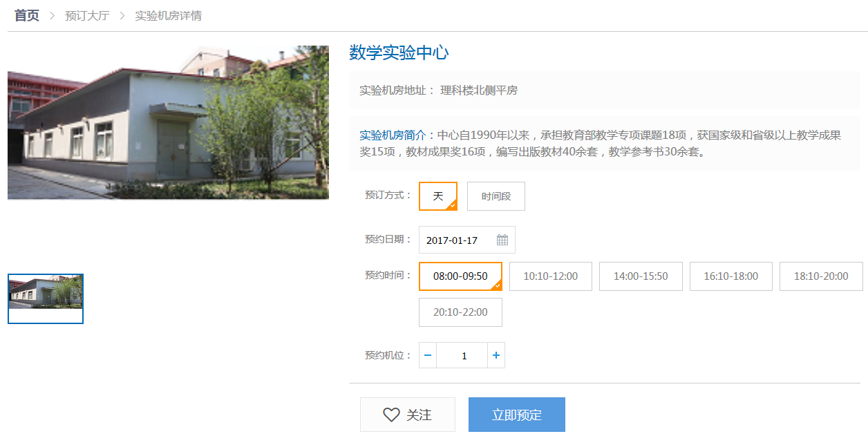
Task: Select the building thumbnail image
Action: pos(46,298)
